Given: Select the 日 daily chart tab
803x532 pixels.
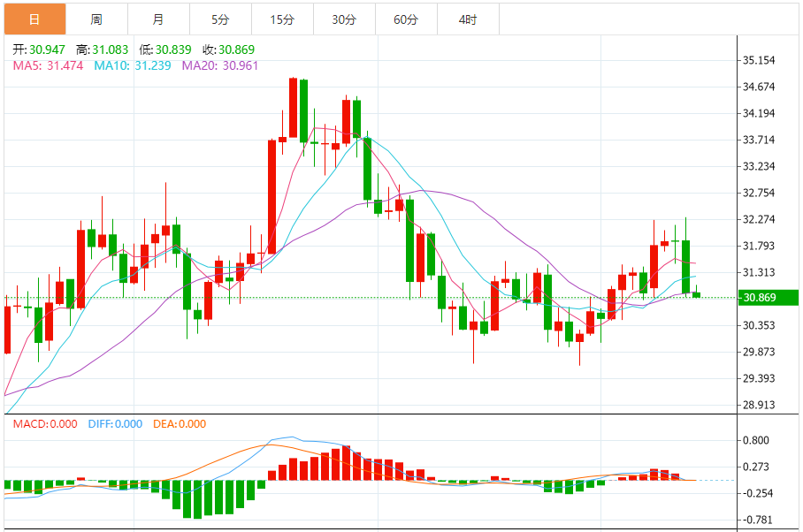Looking at the screenshot, I should tap(34, 19).
